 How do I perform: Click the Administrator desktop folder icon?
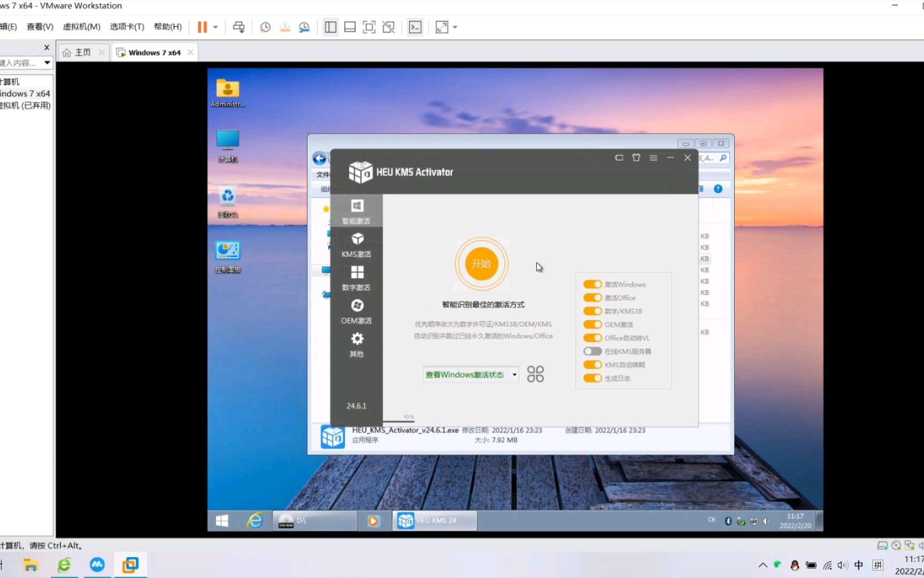[x=228, y=93]
